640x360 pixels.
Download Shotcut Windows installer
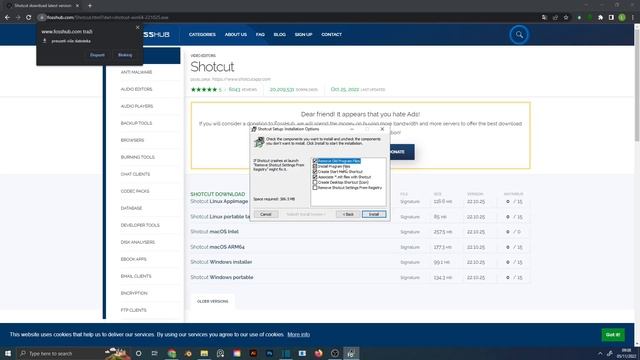tap(221, 262)
